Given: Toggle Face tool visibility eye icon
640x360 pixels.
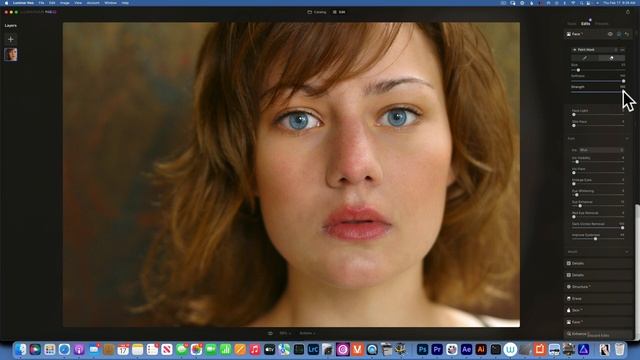Looking at the screenshot, I should 610,34.
